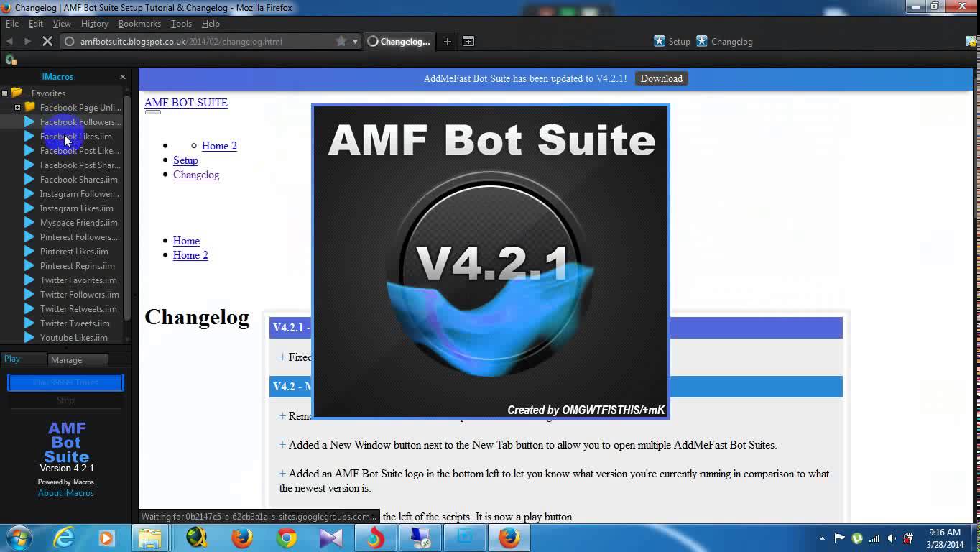Screen dimensions: 980x552
Task: Select Twitter Tweets.iim macro
Action: pyautogui.click(x=75, y=323)
